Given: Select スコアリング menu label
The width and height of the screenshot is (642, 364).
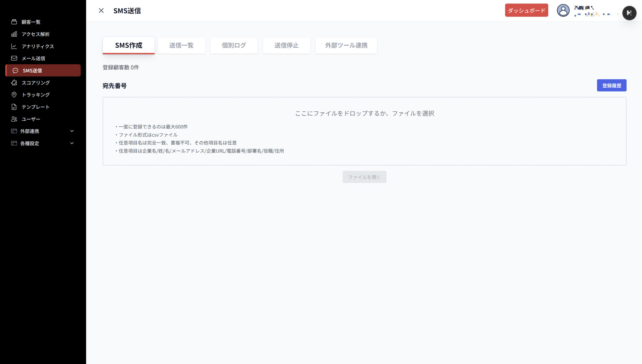Looking at the screenshot, I should tap(36, 82).
